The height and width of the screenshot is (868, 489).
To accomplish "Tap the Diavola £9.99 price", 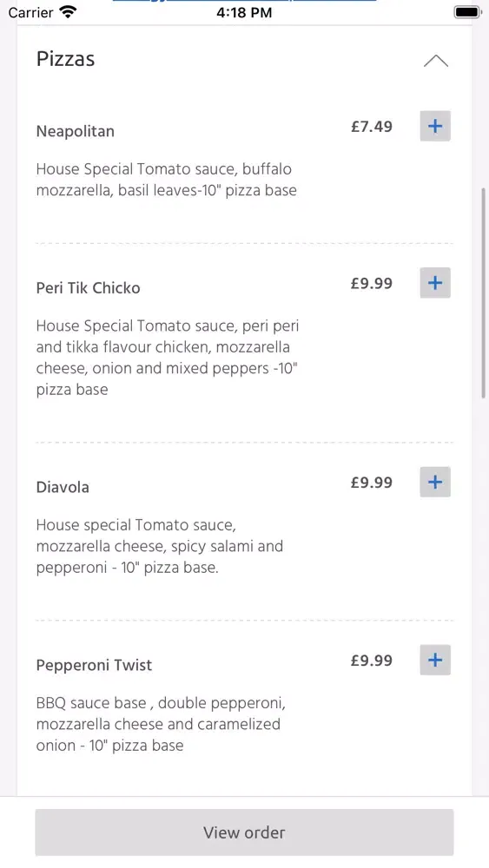I will point(372,483).
